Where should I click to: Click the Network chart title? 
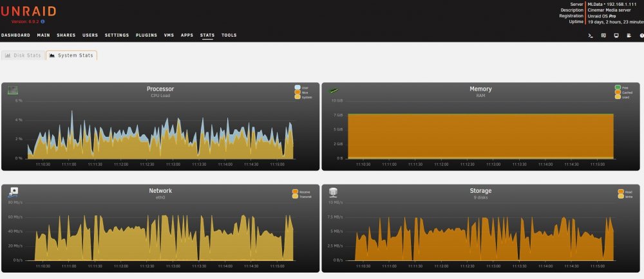pos(160,191)
